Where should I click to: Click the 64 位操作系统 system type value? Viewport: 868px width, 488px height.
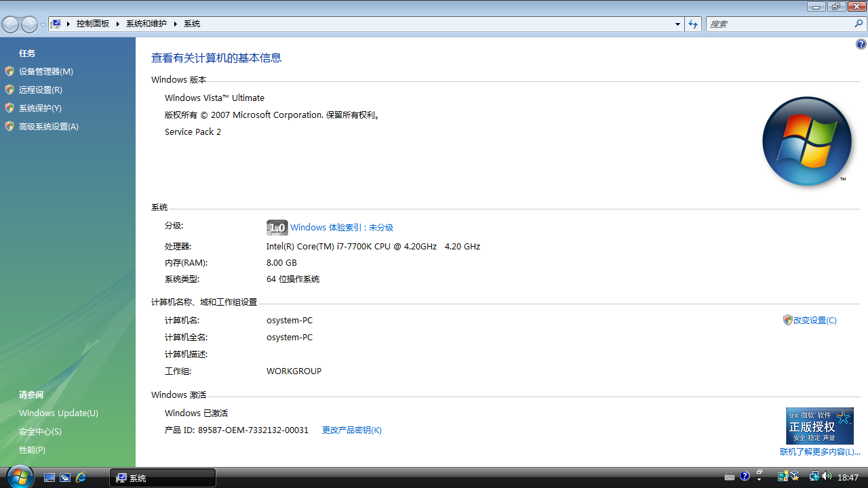pyautogui.click(x=293, y=279)
